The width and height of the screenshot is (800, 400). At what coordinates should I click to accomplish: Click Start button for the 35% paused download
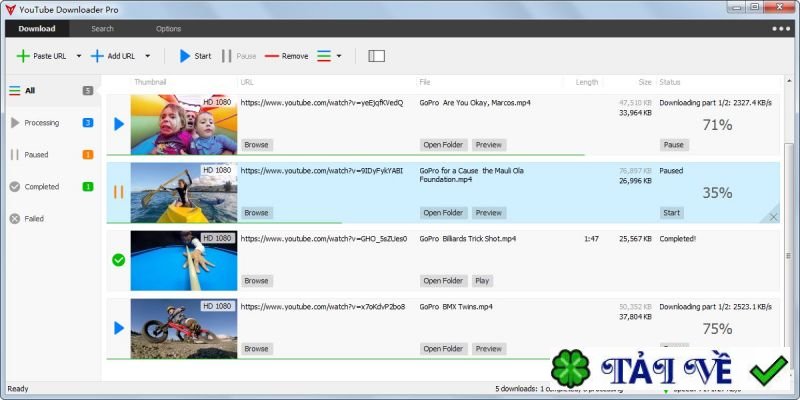point(671,213)
